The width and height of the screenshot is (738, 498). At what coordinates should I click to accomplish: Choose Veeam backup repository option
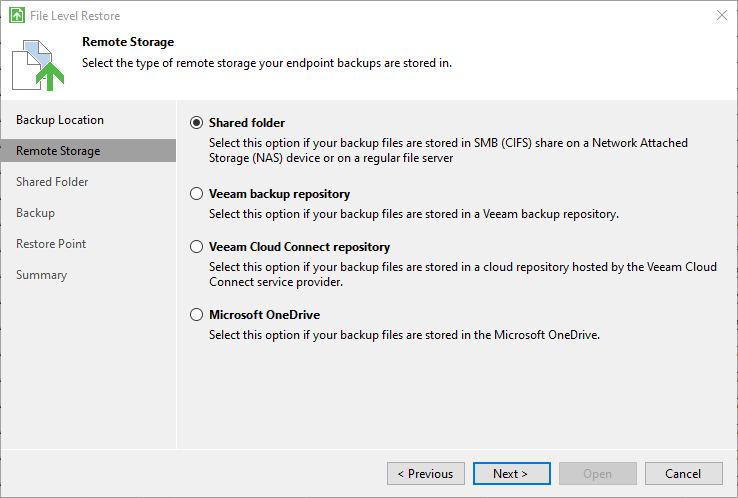click(196, 194)
